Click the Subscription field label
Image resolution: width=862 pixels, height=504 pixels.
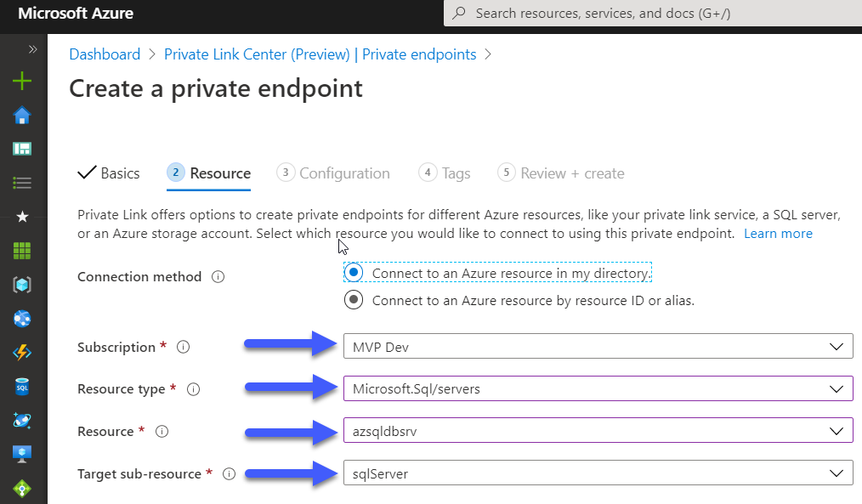[116, 348]
